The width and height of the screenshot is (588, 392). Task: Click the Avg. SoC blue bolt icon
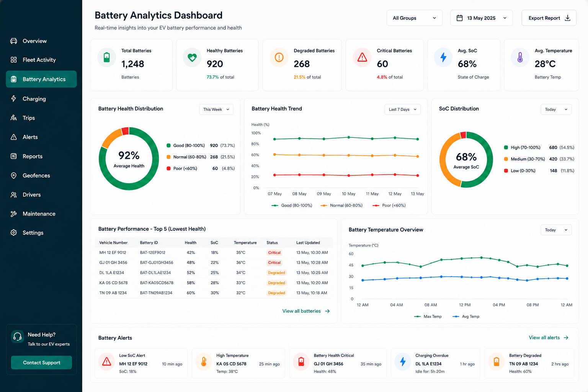click(443, 57)
